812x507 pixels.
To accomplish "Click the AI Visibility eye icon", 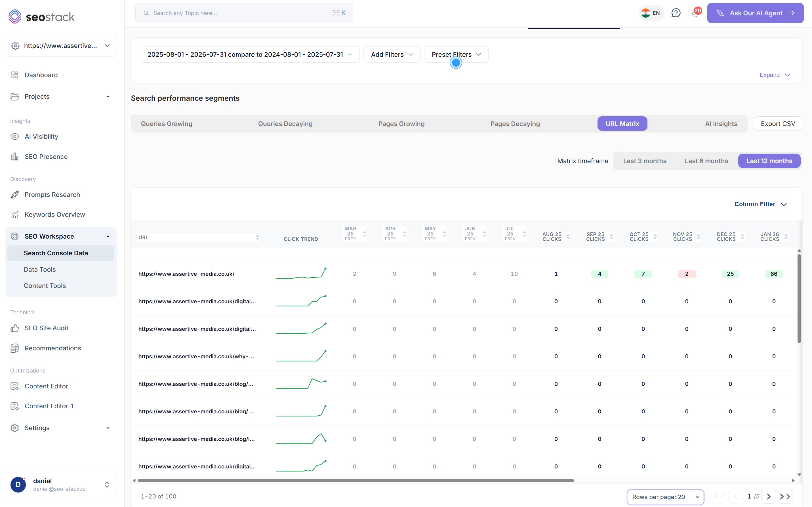I will [x=14, y=136].
